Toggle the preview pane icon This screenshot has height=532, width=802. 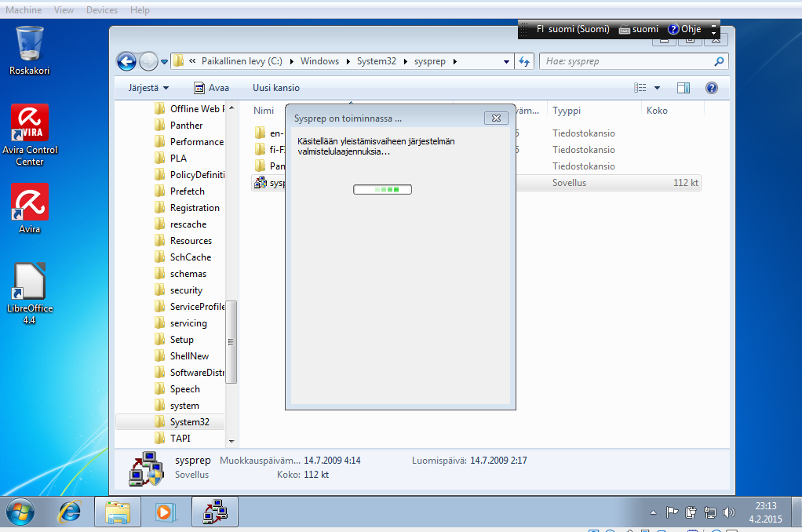pyautogui.click(x=683, y=88)
